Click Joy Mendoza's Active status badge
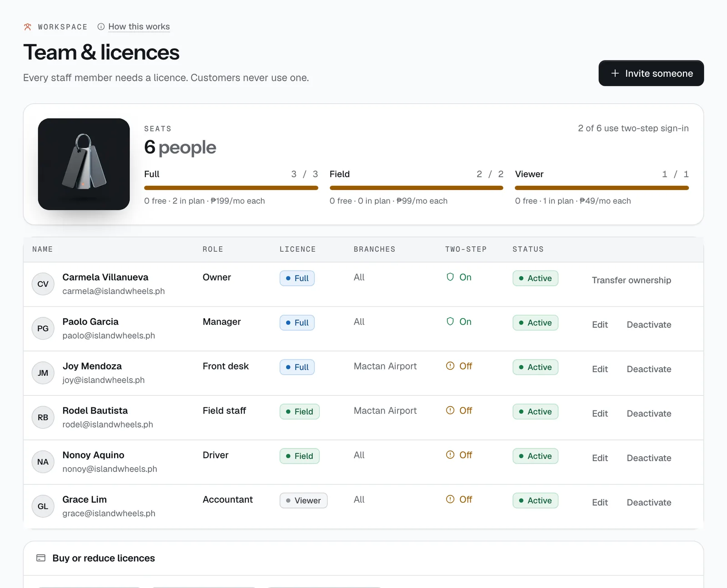The image size is (727, 588). pos(535,367)
